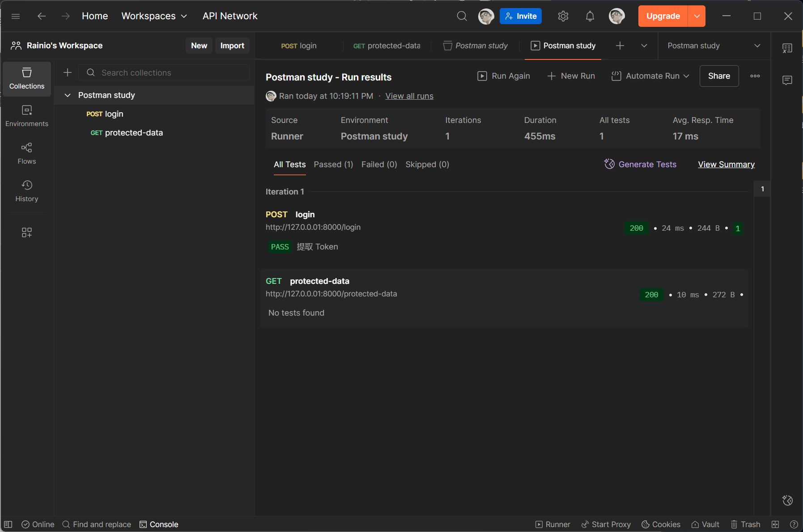Open the configure sidebar apps icon
Screen dimensions: 803x532
click(x=27, y=232)
